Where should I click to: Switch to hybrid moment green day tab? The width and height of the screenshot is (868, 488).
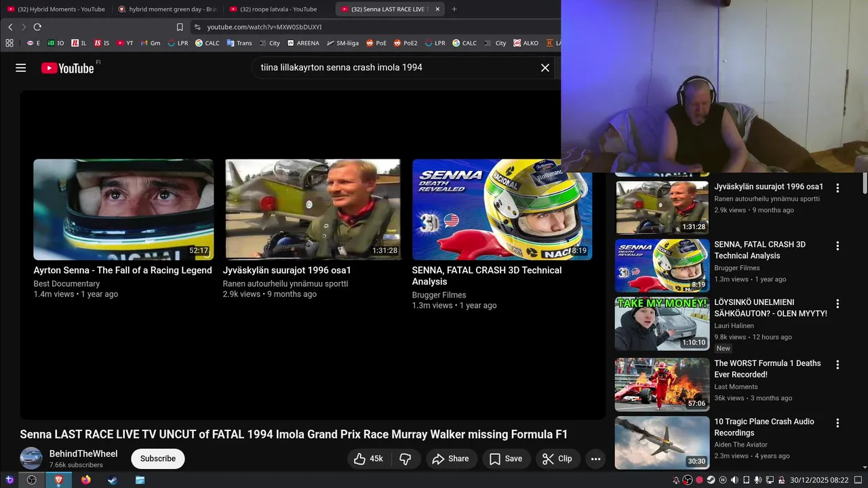167,9
